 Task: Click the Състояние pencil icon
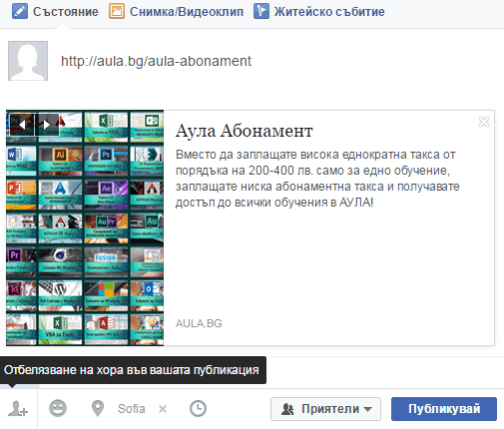coord(20,11)
